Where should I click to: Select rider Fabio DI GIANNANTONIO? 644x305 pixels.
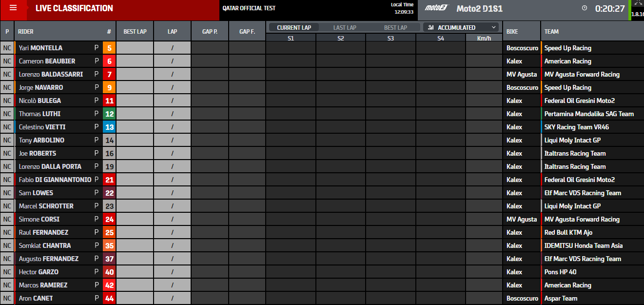tap(55, 180)
